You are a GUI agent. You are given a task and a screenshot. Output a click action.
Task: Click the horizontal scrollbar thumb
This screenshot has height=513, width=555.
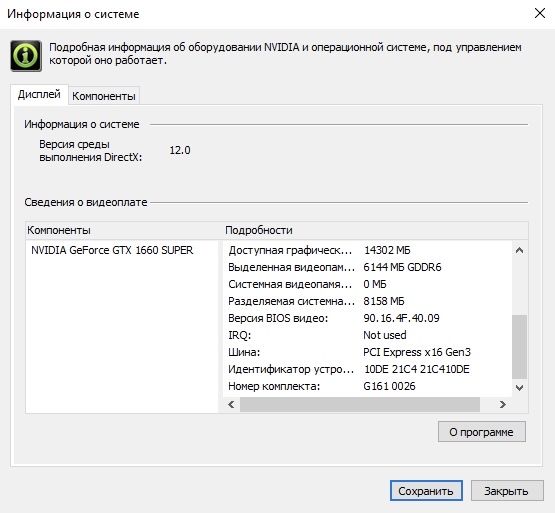(x=360, y=404)
